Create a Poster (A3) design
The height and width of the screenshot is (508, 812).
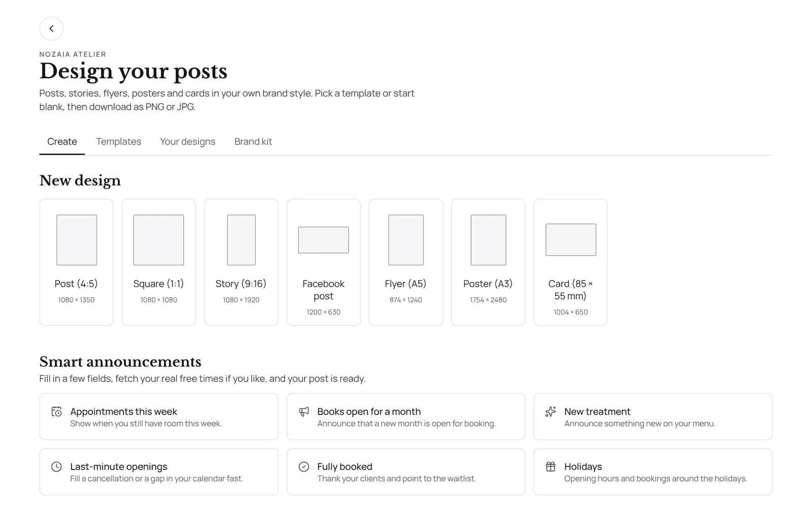coord(488,262)
